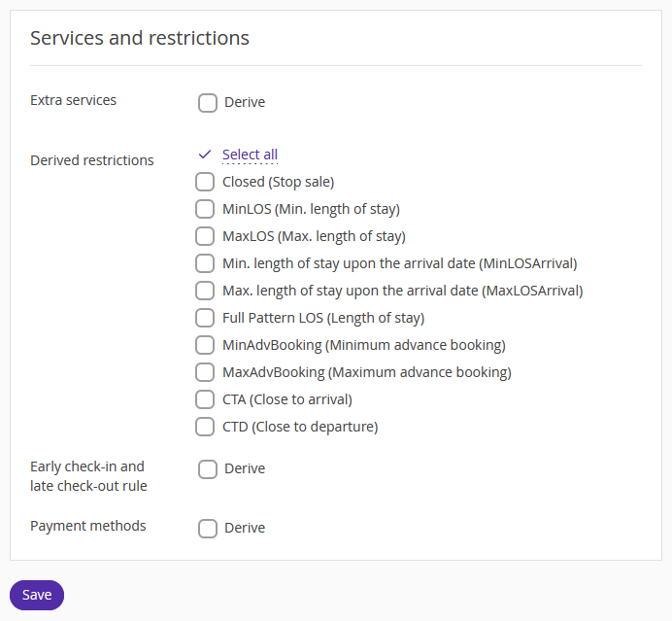
Task: Enable the MaxLOSArrival restriction checkbox
Action: pos(205,291)
